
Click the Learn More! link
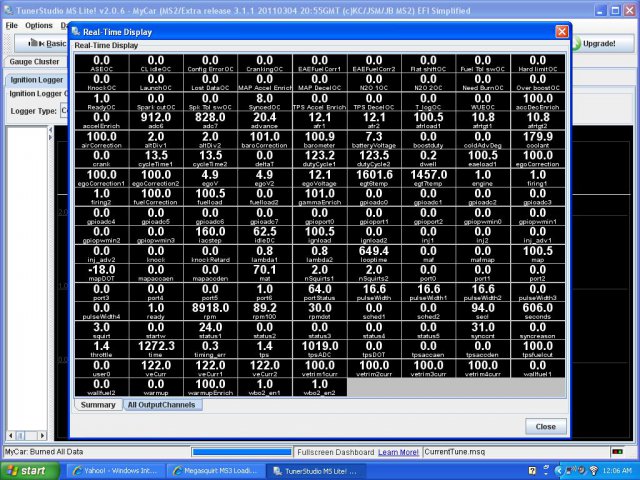click(x=398, y=452)
